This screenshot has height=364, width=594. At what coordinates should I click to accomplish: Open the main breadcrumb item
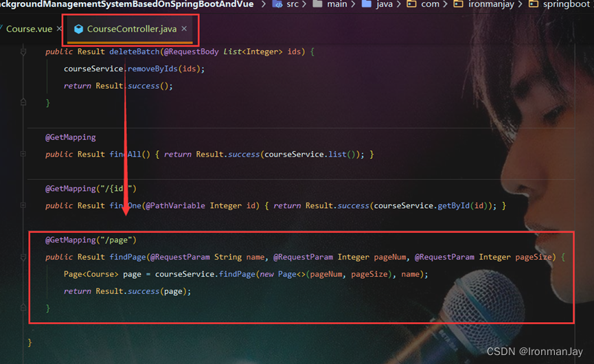click(x=336, y=4)
